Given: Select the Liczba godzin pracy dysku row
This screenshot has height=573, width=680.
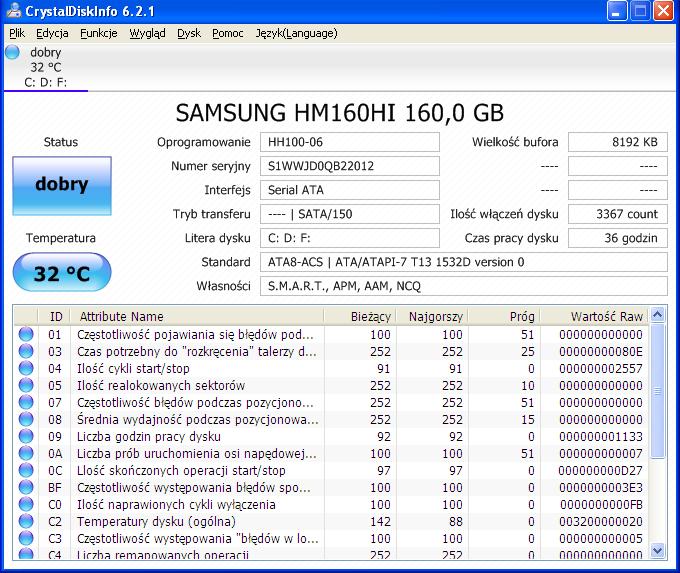Looking at the screenshot, I should coord(332,436).
